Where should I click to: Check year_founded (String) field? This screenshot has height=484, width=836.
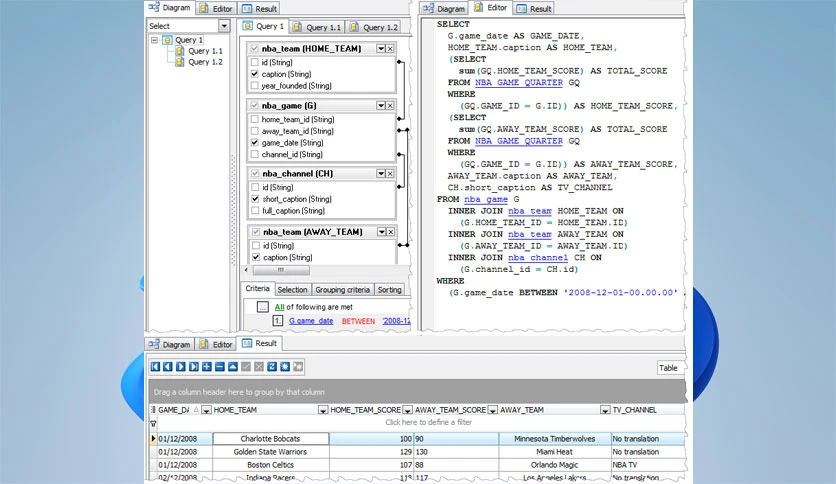[255, 86]
